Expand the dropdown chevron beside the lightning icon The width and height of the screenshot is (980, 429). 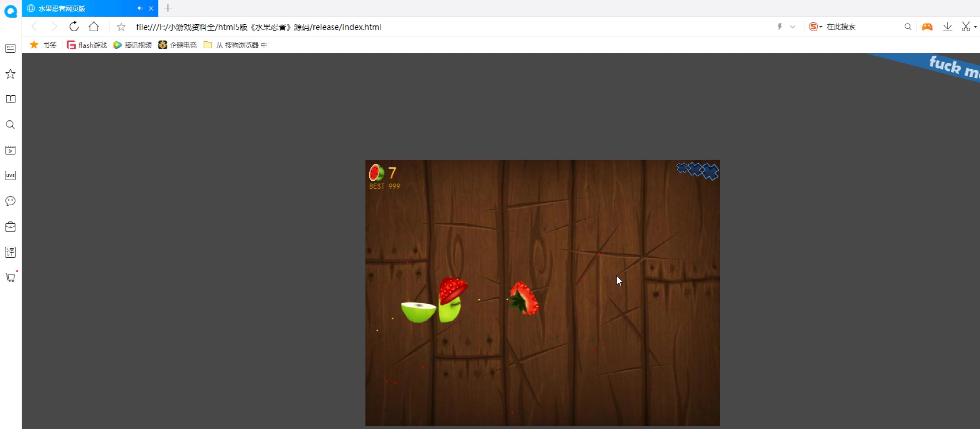pos(792,27)
